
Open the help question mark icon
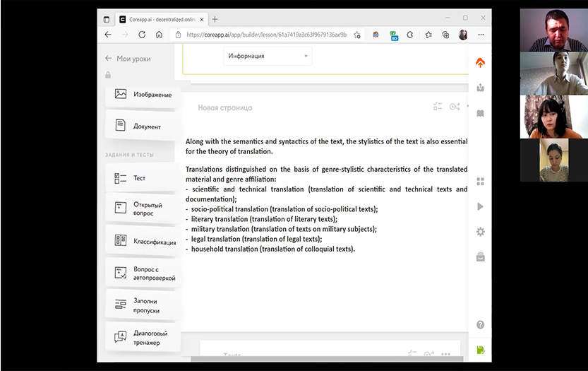point(481,324)
